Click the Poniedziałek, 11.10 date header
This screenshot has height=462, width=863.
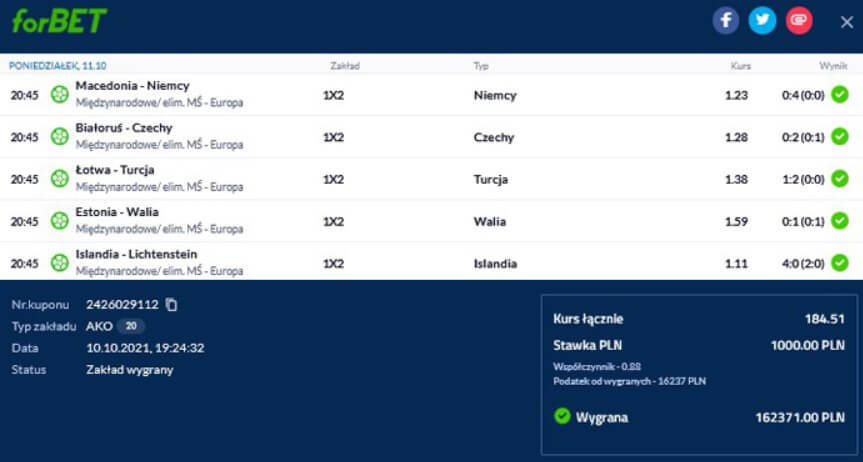coord(57,66)
